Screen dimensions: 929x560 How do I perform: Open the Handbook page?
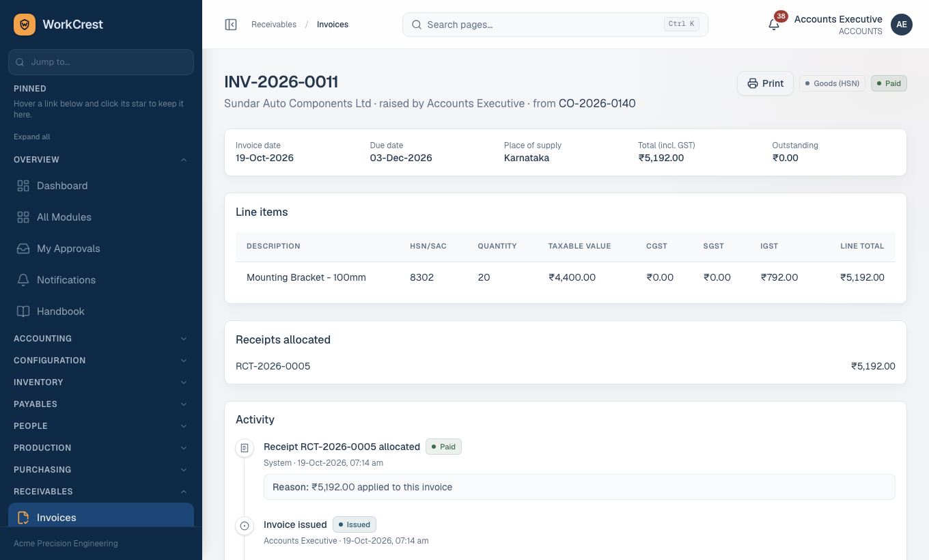(101, 311)
